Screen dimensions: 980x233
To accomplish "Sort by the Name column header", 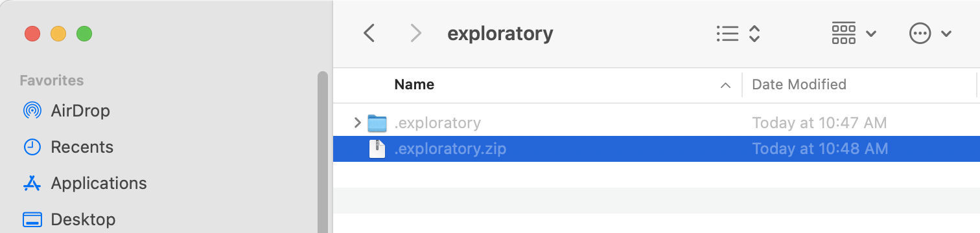I will coord(414,84).
